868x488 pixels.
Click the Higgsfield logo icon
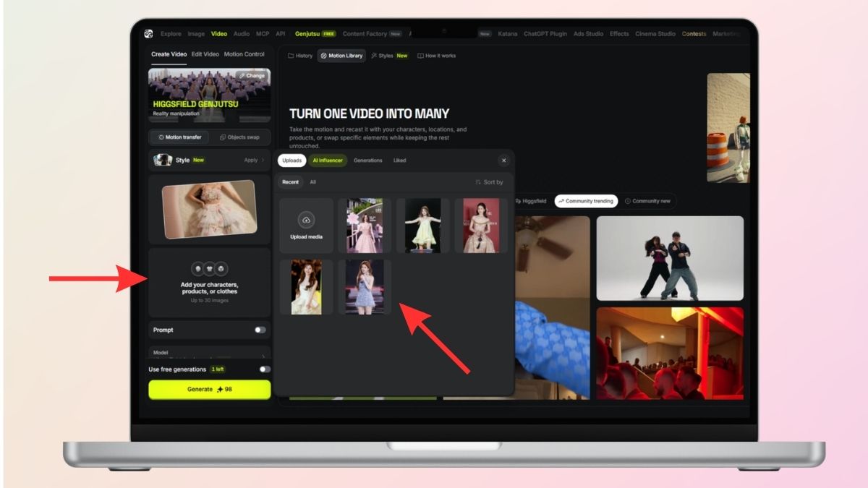[x=149, y=33]
